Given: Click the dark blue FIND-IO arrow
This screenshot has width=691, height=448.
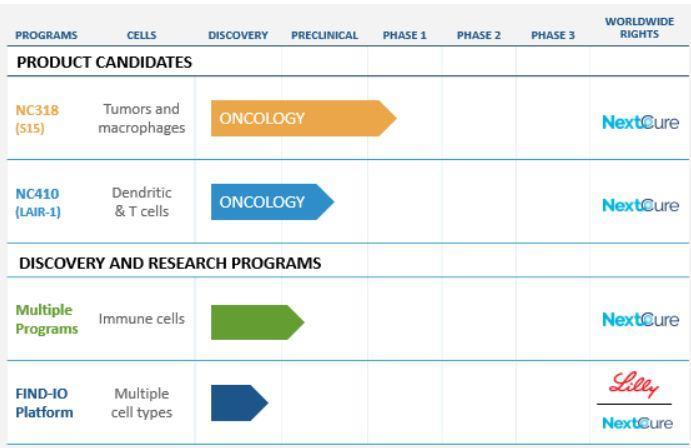Looking at the screenshot, I should (x=239, y=403).
